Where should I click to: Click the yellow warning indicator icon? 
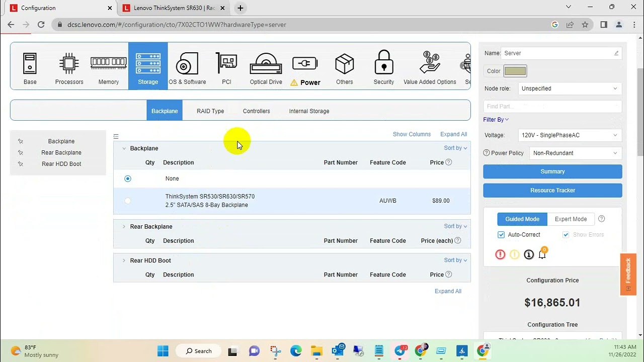pyautogui.click(x=514, y=254)
